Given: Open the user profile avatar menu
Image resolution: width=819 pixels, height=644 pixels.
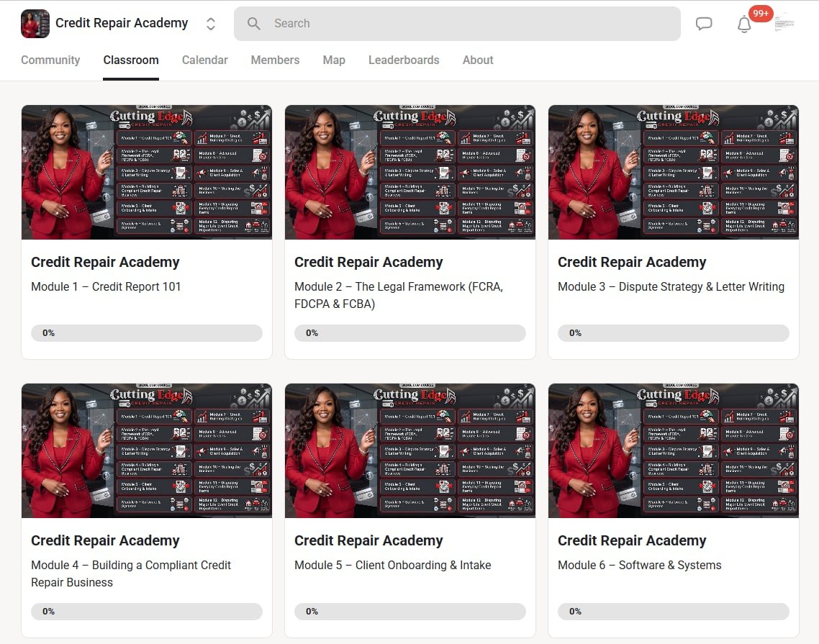Looking at the screenshot, I should pos(784,24).
